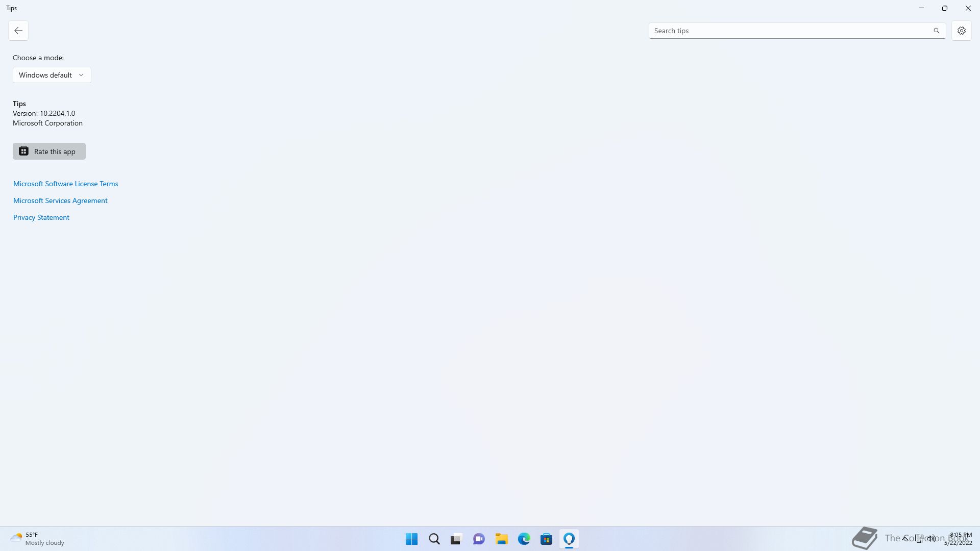Open Microsoft Software License Terms link

[65, 184]
